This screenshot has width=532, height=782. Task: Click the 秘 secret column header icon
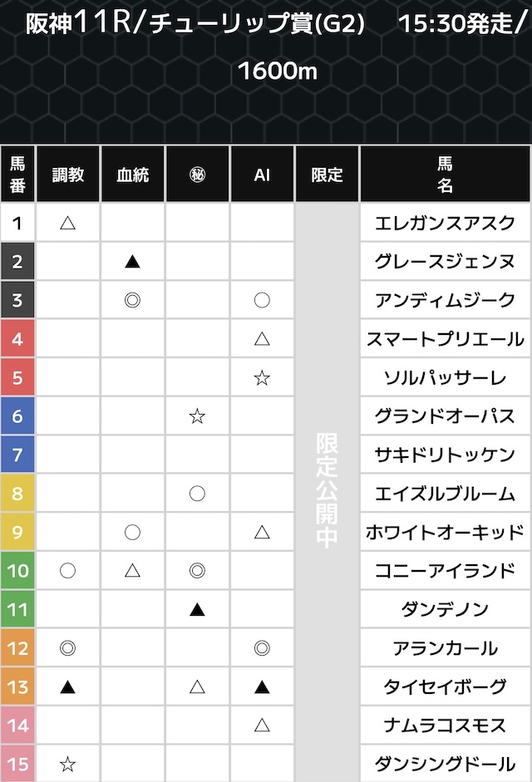point(197,175)
